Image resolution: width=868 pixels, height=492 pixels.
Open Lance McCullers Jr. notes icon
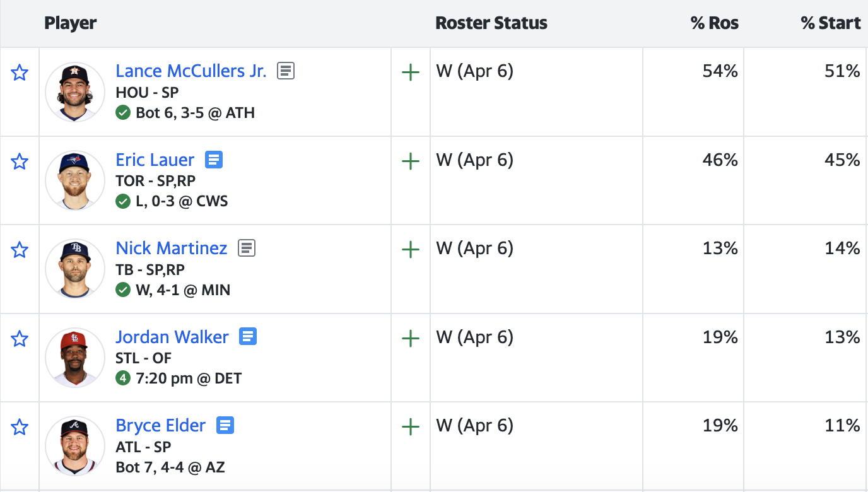[x=286, y=71]
